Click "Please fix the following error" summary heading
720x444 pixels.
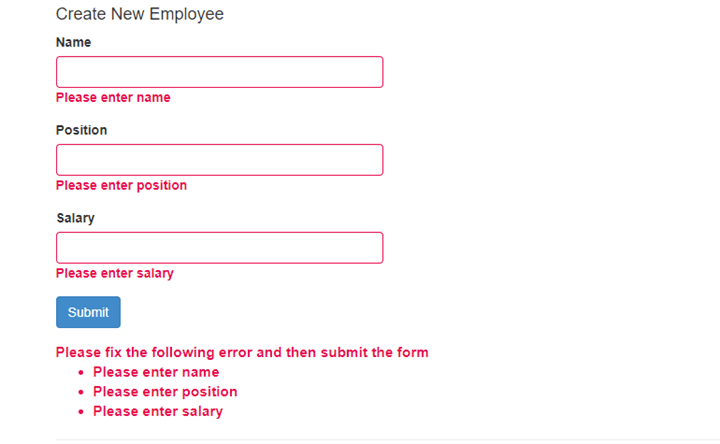pyautogui.click(x=242, y=352)
